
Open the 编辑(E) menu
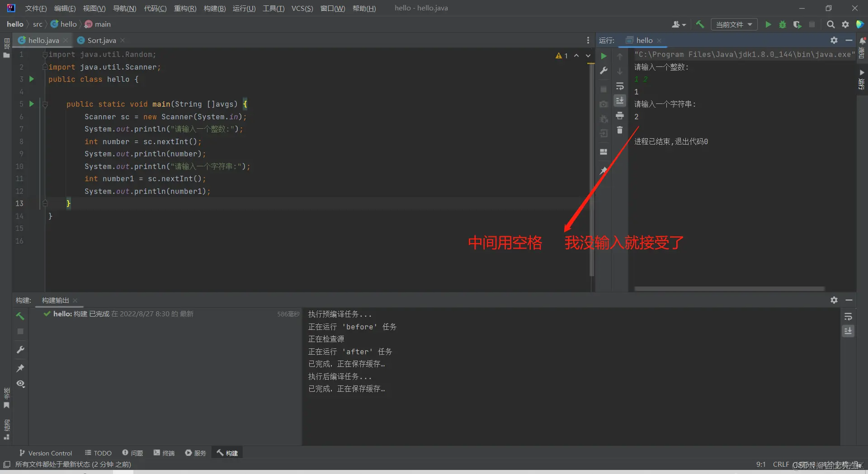(65, 8)
